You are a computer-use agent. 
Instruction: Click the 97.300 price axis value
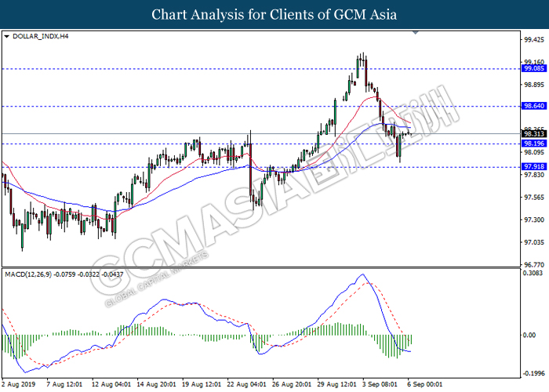coord(534,220)
